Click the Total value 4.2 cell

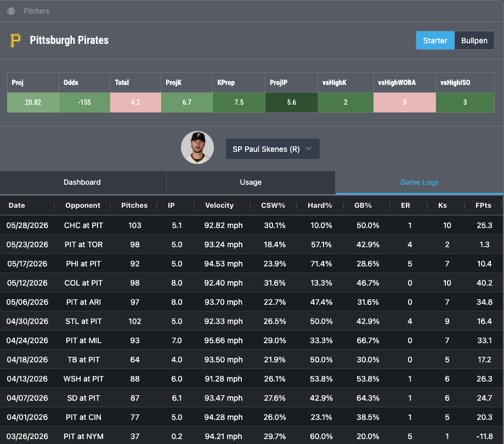point(135,103)
